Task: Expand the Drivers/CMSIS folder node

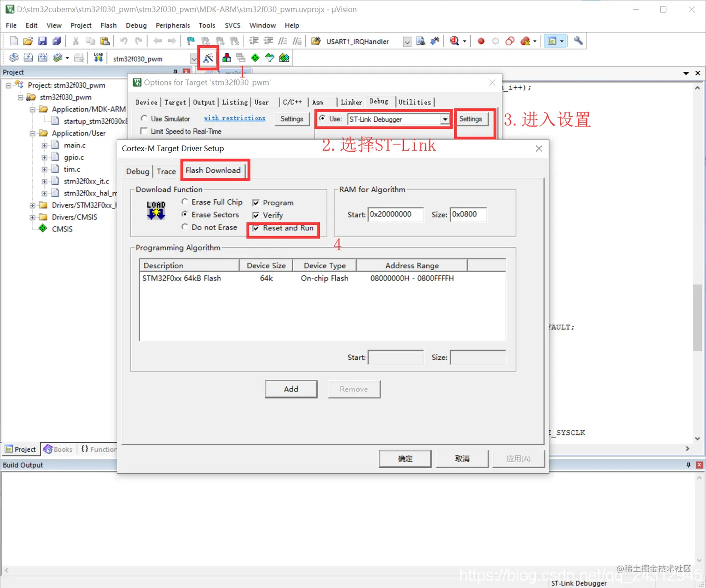Action: click(33, 217)
